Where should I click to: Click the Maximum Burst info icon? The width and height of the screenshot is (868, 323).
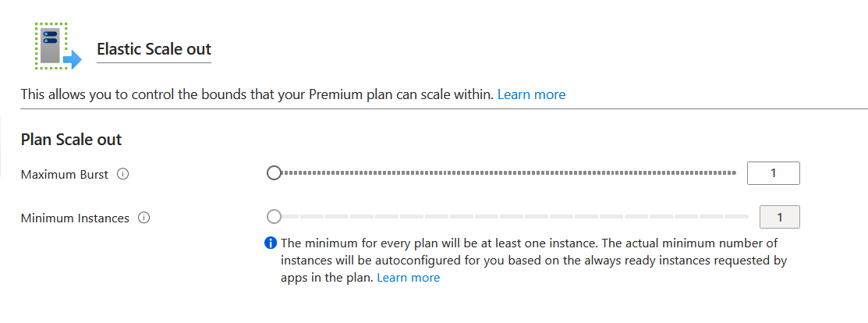(x=122, y=175)
